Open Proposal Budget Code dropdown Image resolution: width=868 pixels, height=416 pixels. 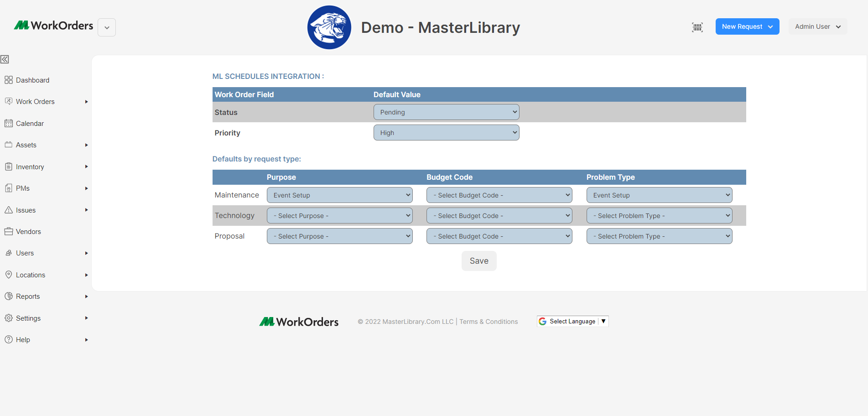click(499, 236)
